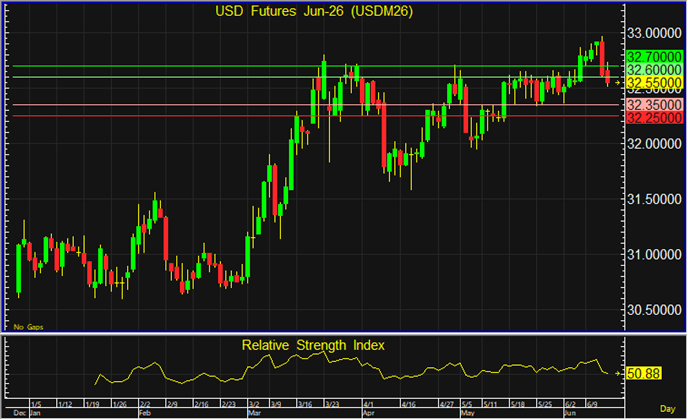Click the 1/12 date label
This screenshot has height=420, width=688.
65,404
